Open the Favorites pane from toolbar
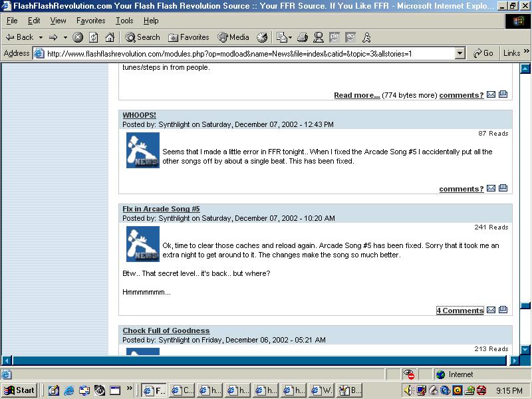Image resolution: width=532 pixels, height=399 pixels. point(188,37)
